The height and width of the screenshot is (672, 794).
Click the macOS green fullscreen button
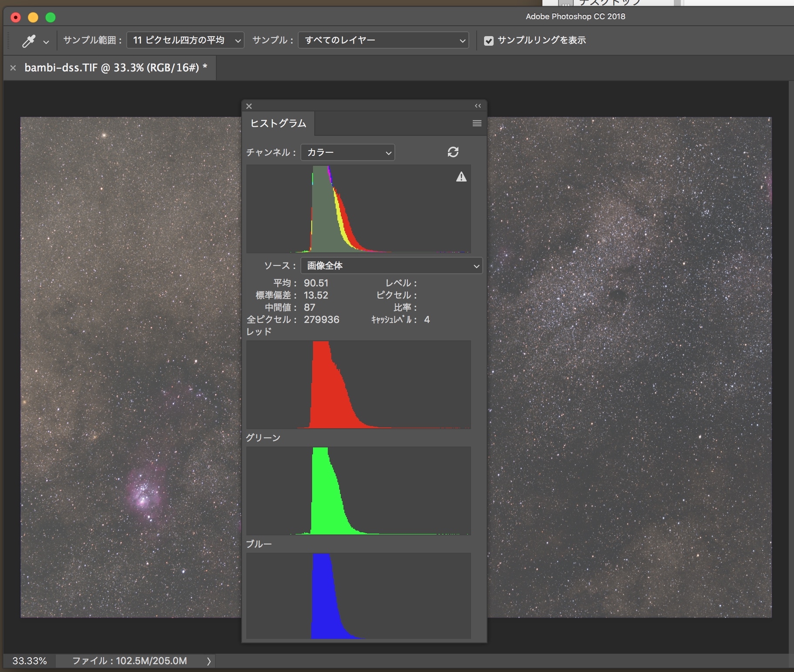(50, 17)
